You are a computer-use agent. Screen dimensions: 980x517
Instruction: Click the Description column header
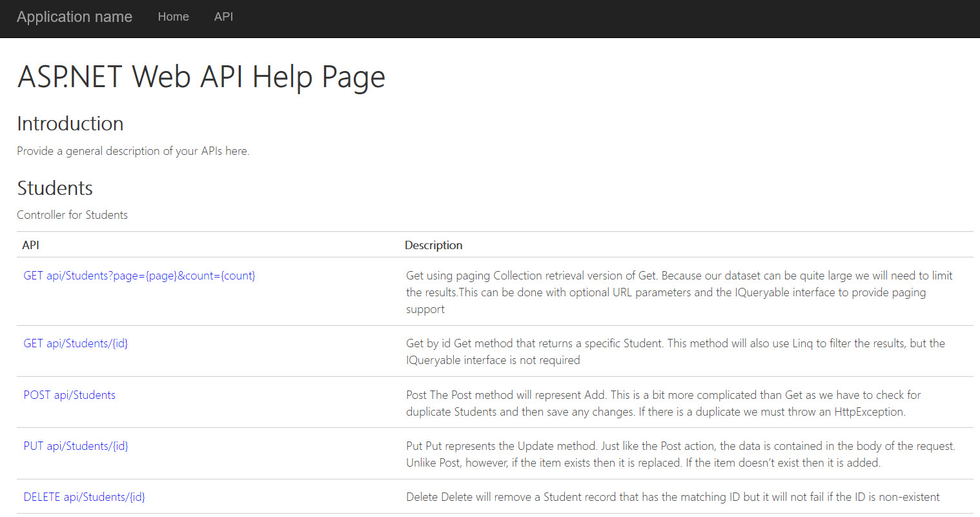(x=434, y=245)
